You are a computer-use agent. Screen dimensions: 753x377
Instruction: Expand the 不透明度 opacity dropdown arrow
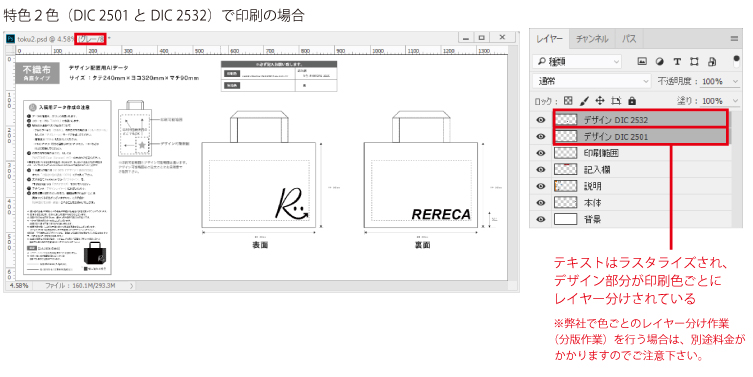tap(736, 81)
